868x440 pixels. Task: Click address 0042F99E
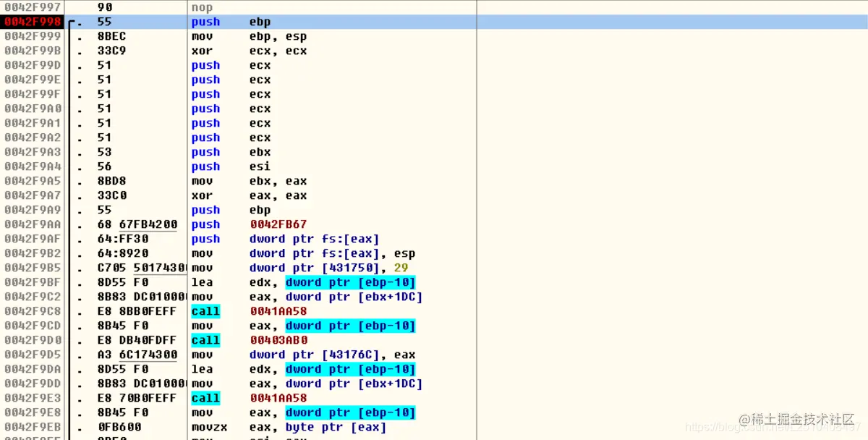coord(33,80)
